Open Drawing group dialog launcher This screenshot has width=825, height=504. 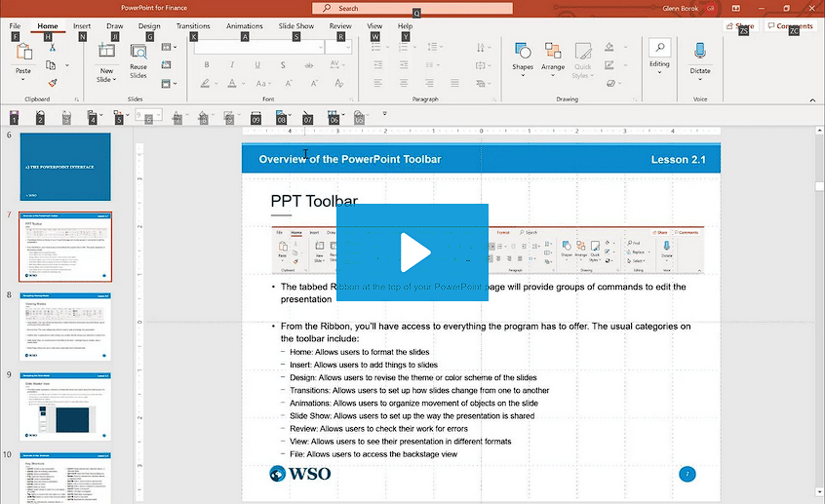(635, 98)
